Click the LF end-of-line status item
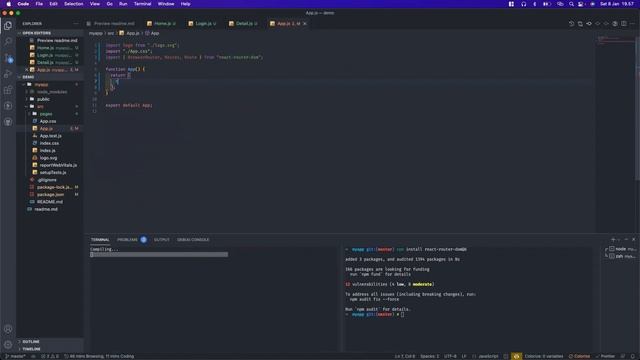The height and width of the screenshot is (360, 640). pyautogui.click(x=464, y=356)
